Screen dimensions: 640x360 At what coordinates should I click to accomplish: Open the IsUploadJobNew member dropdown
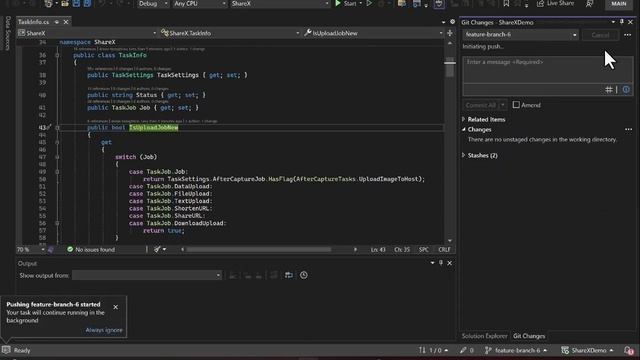373,33
